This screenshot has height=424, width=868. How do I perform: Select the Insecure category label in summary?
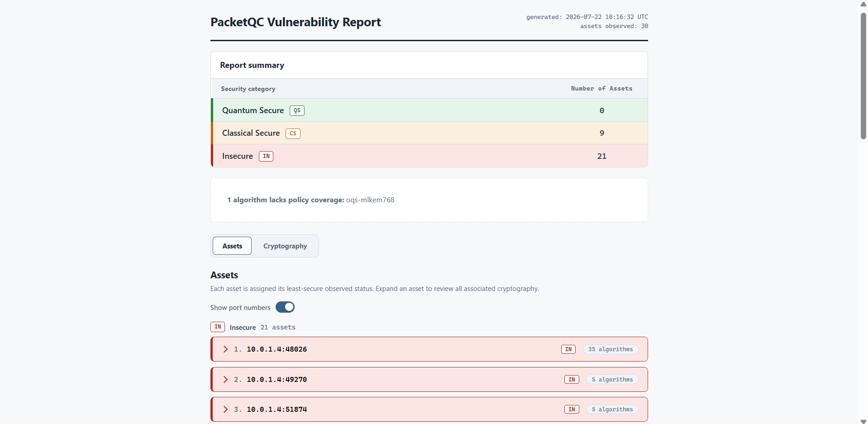238,156
